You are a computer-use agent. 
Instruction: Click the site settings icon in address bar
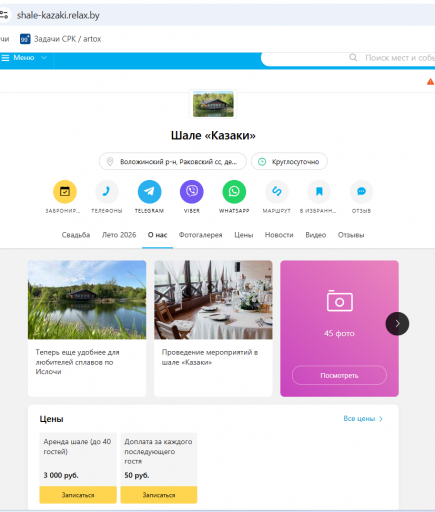click(4, 15)
